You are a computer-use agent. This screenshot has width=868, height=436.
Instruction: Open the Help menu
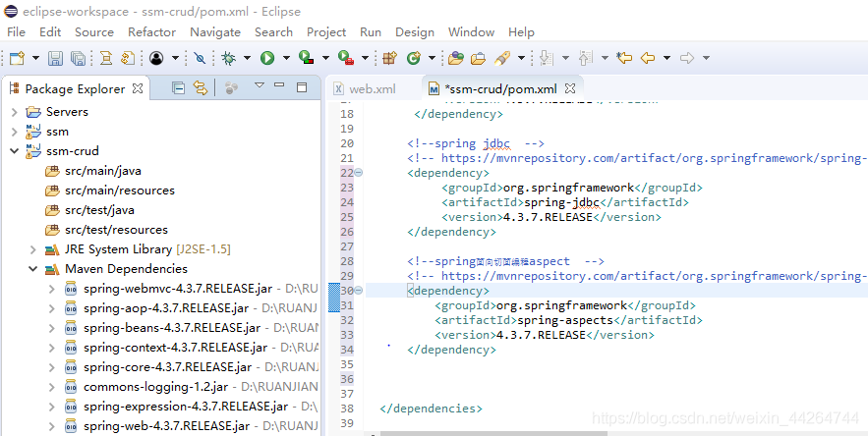tap(521, 32)
